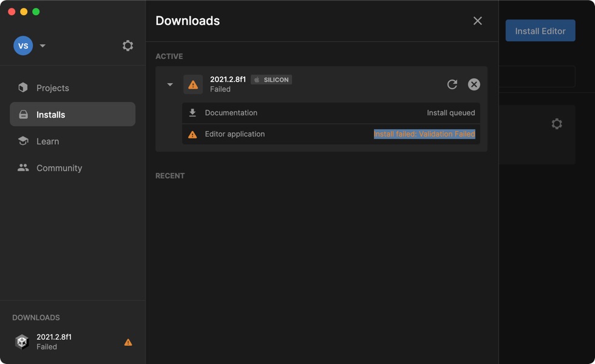Click the SILICON architecture tag
595x364 pixels.
pos(271,79)
